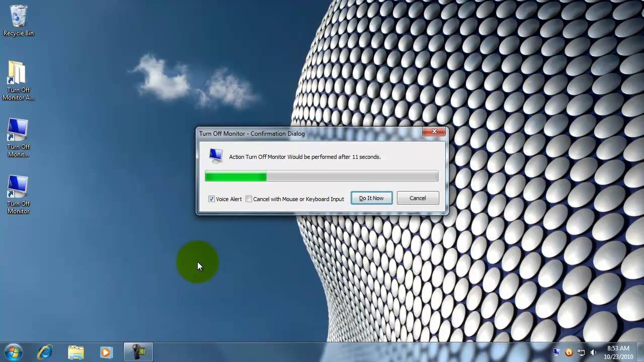Open Windows Media Player taskbar icon
644x362 pixels.
pos(106,352)
